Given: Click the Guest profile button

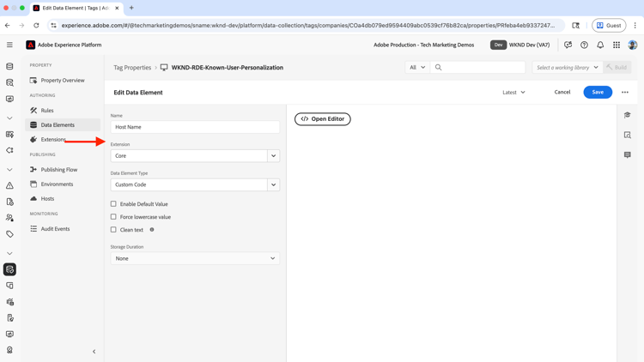Looking at the screenshot, I should point(609,26).
